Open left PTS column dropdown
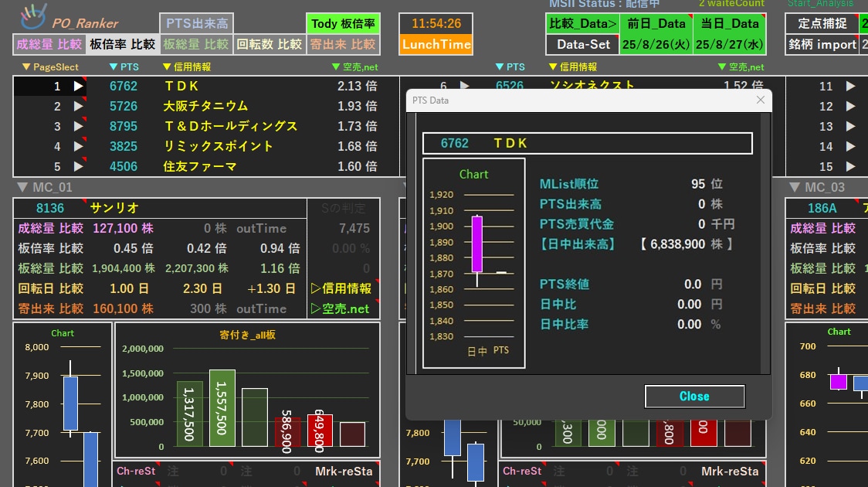The height and width of the screenshot is (487, 868). click(124, 67)
